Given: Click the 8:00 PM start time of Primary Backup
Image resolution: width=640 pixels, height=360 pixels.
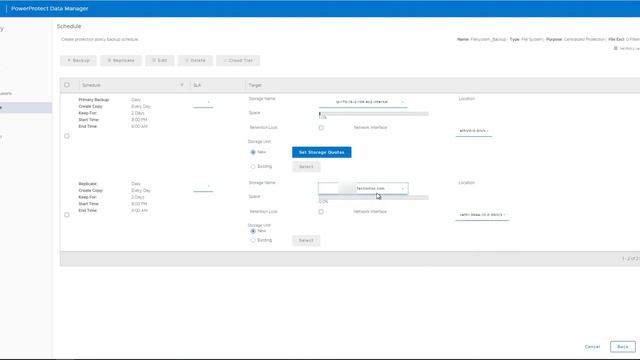Looking at the screenshot, I should pyautogui.click(x=139, y=120).
